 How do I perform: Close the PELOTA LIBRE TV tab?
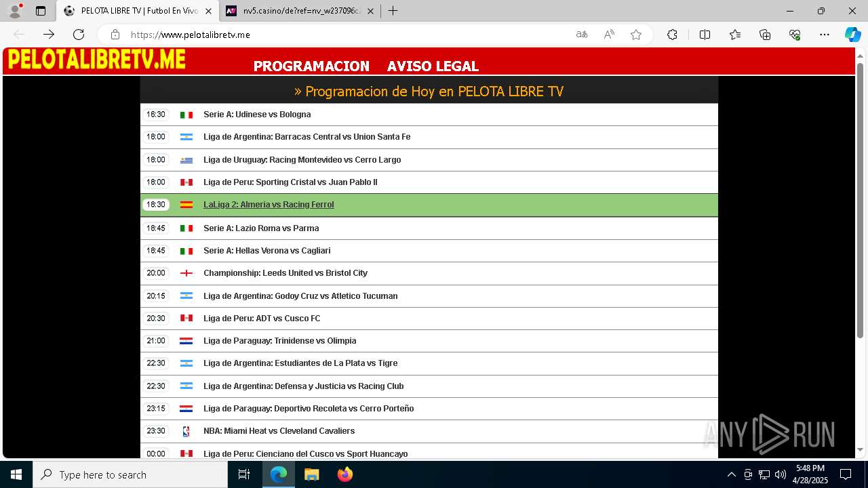pos(208,11)
